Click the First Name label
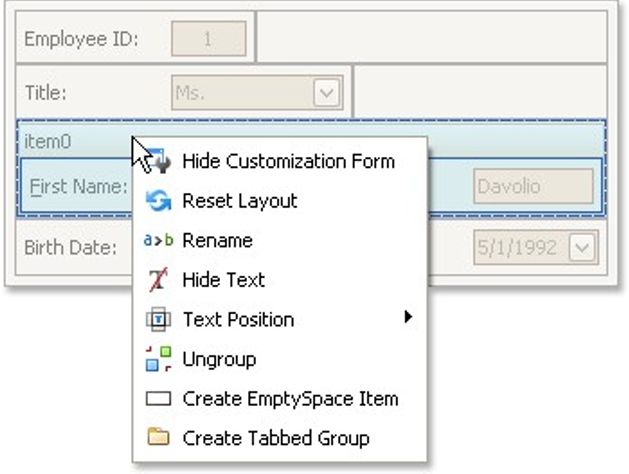 [77, 186]
